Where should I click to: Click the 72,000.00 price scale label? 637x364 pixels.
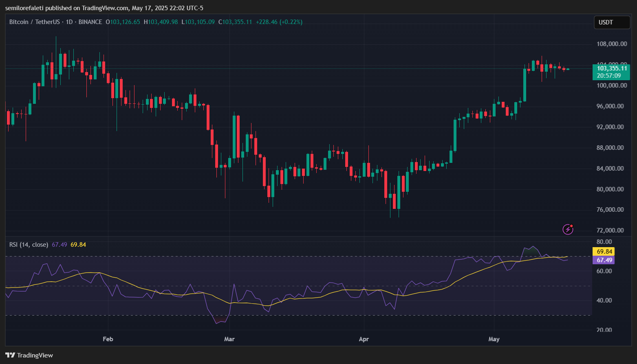610,230
